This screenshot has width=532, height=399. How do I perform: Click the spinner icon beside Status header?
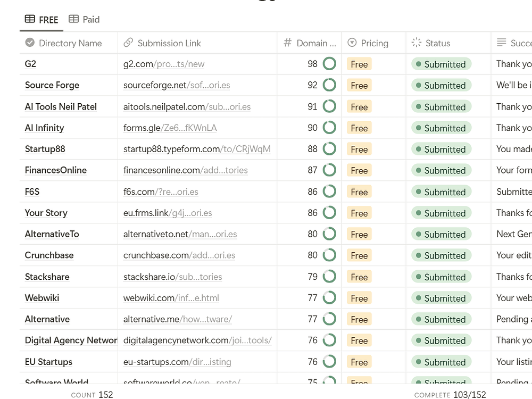pos(417,43)
